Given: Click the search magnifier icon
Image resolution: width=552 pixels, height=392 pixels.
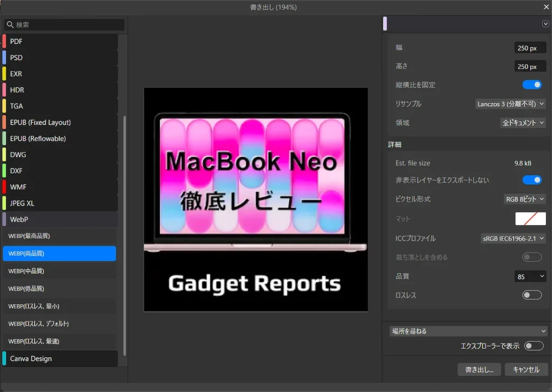Looking at the screenshot, I should point(10,25).
